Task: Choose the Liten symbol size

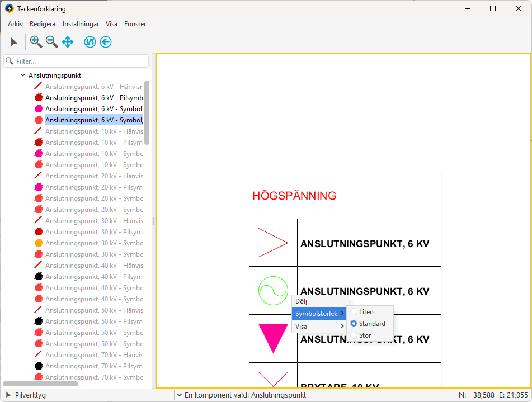Action: point(366,312)
